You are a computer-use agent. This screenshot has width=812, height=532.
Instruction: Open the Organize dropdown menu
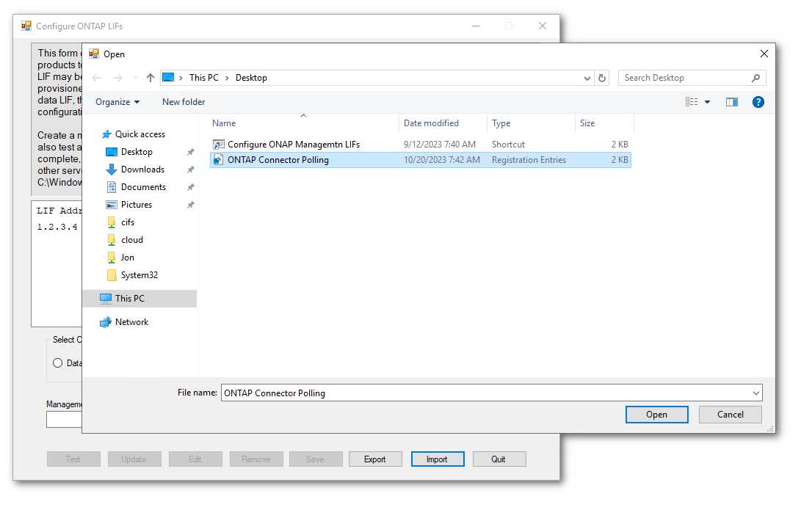click(x=117, y=102)
